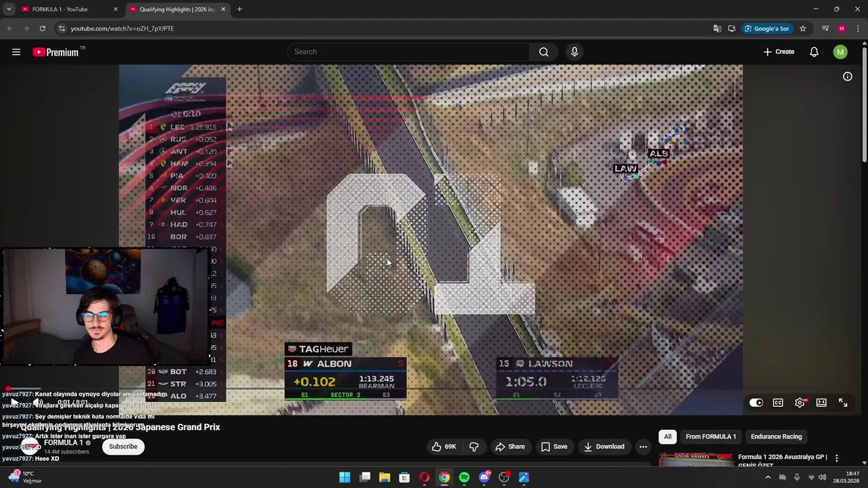Image resolution: width=868 pixels, height=488 pixels.
Task: Save video to a playlist
Action: [x=554, y=447]
